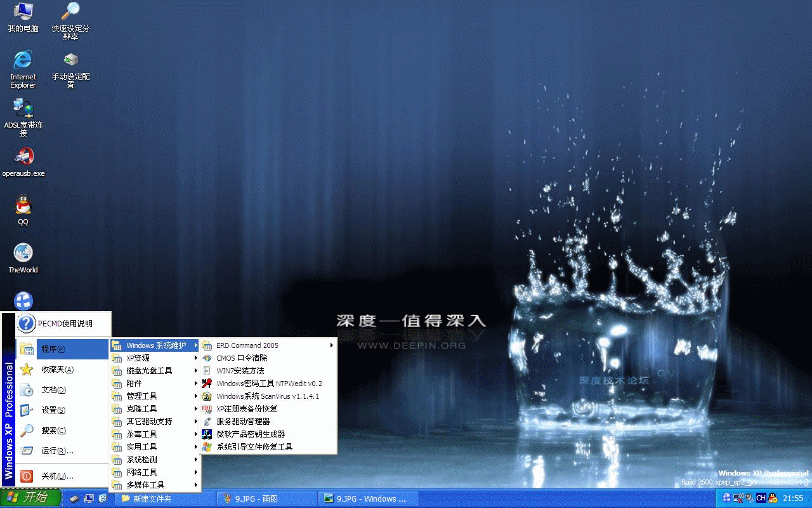The height and width of the screenshot is (508, 812).
Task: Switch to the 9.JPG - 画图 taskbar button
Action: [x=268, y=498]
